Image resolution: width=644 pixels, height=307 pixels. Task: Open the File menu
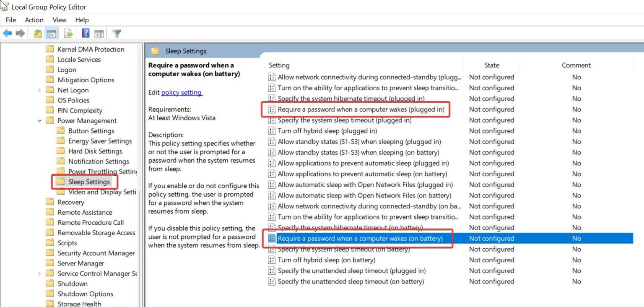[x=10, y=20]
